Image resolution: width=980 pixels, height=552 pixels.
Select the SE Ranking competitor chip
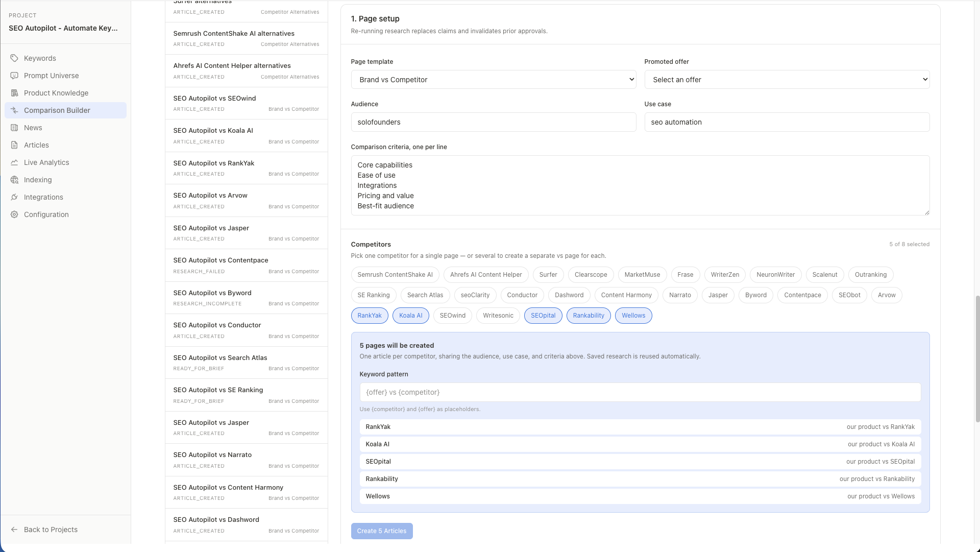pyautogui.click(x=374, y=295)
